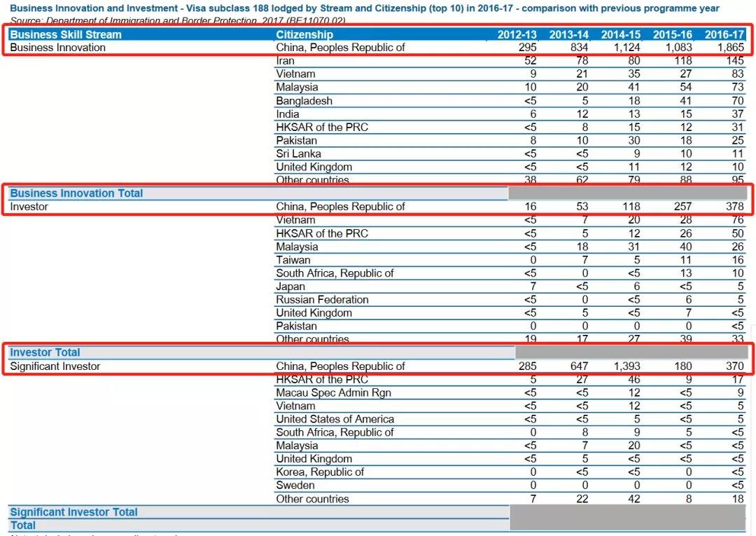Click the table title about Visa subclass 188
Screen dimensions: 756x536
pyautogui.click(x=365, y=8)
